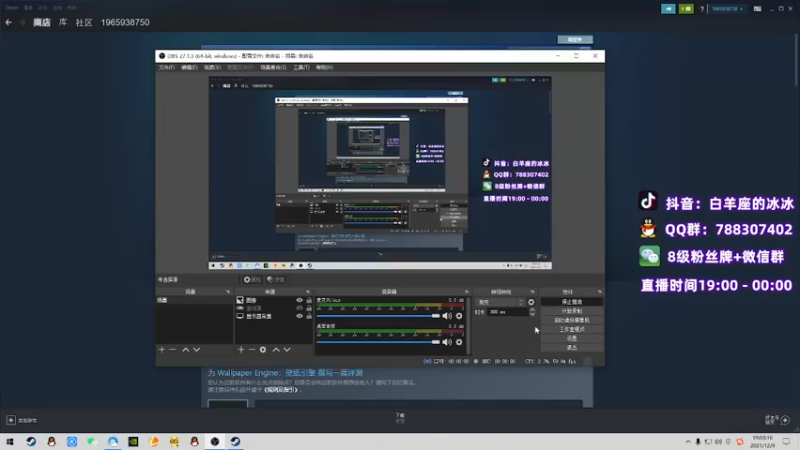This screenshot has width=800, height=450.
Task: Open NVIDIA app from the taskbar
Action: [133, 441]
